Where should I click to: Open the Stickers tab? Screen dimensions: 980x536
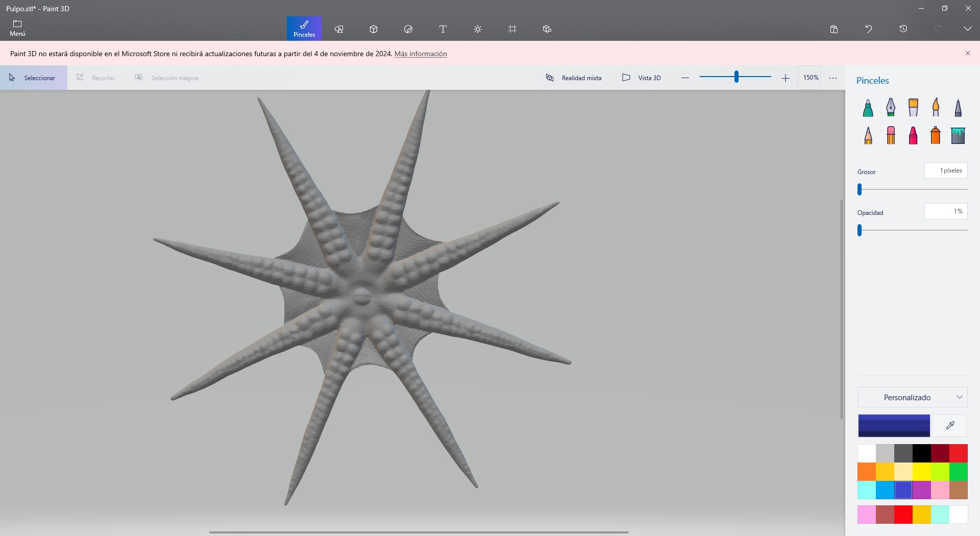coord(408,29)
